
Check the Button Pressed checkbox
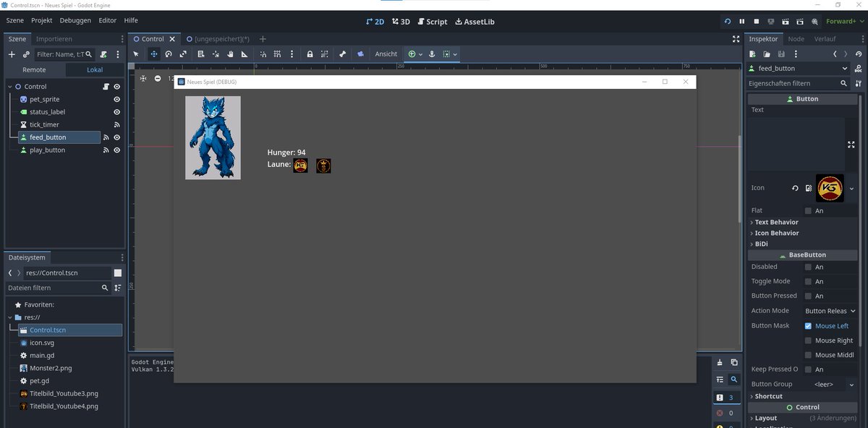pos(808,296)
